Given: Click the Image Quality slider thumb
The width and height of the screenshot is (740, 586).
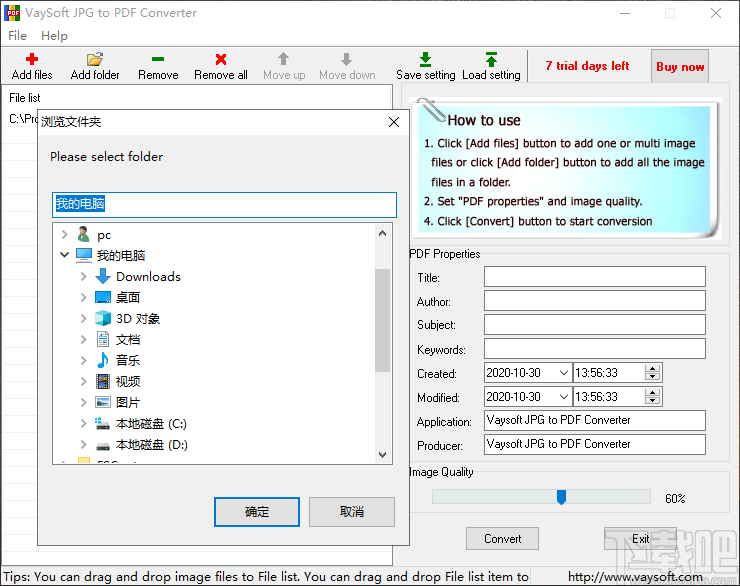Looking at the screenshot, I should [561, 497].
